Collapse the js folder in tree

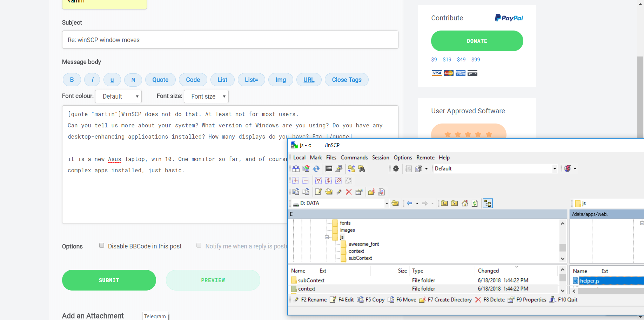327,237
